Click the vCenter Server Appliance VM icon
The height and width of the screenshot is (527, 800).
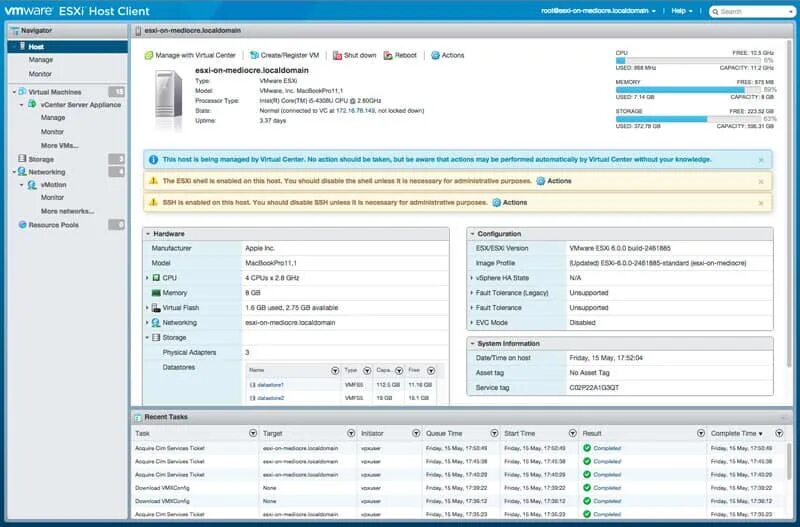pos(32,104)
